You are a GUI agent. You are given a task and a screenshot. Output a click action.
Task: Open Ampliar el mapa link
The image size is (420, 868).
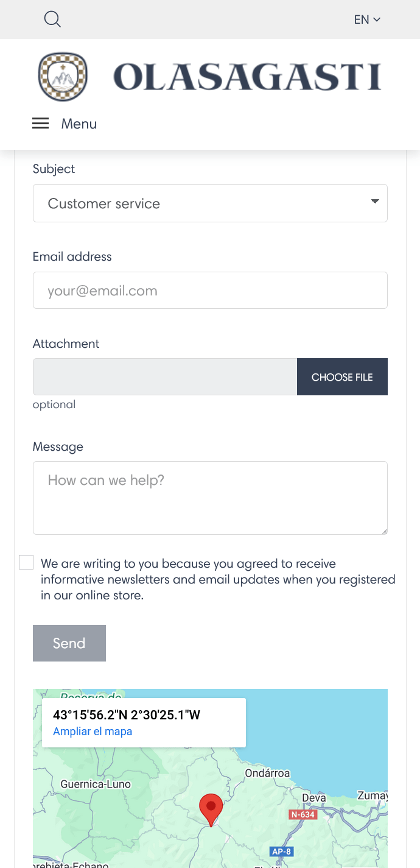point(92,731)
